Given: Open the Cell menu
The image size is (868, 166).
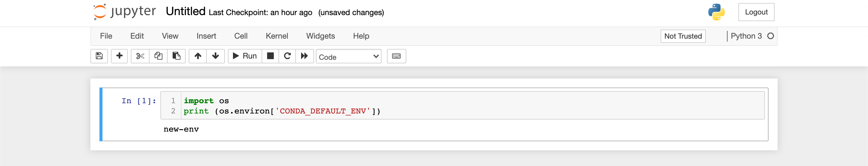Looking at the screenshot, I should [241, 36].
